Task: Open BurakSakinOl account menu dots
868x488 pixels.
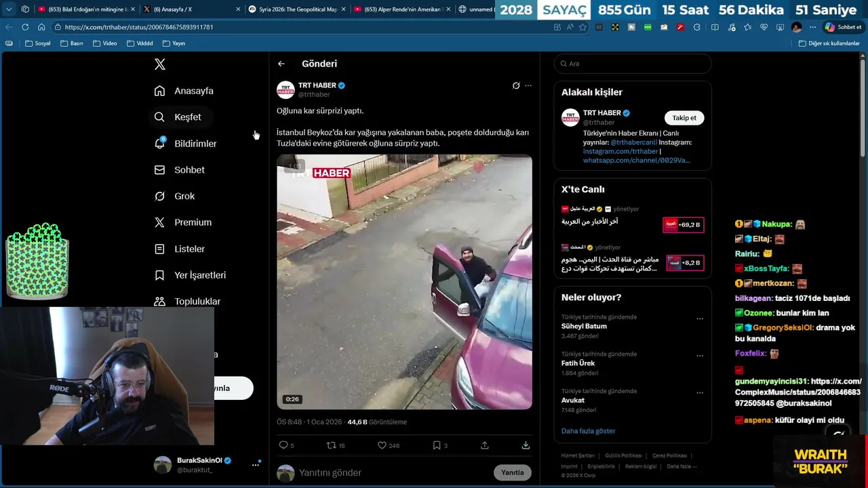Action: click(x=256, y=464)
